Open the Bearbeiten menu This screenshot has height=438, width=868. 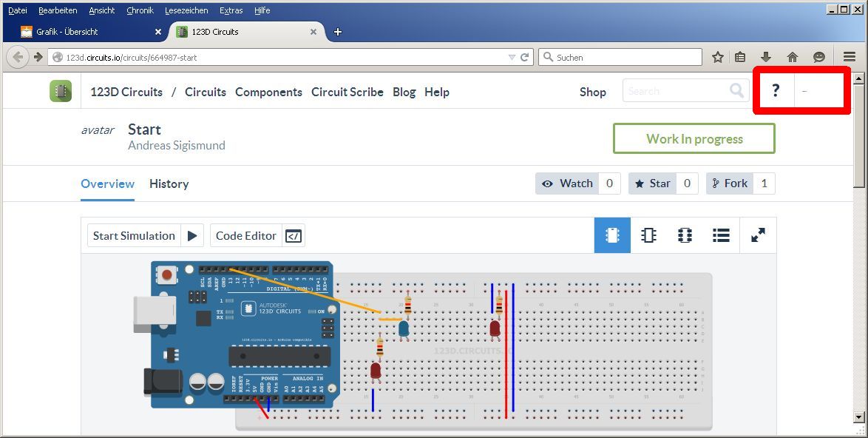tap(58, 10)
